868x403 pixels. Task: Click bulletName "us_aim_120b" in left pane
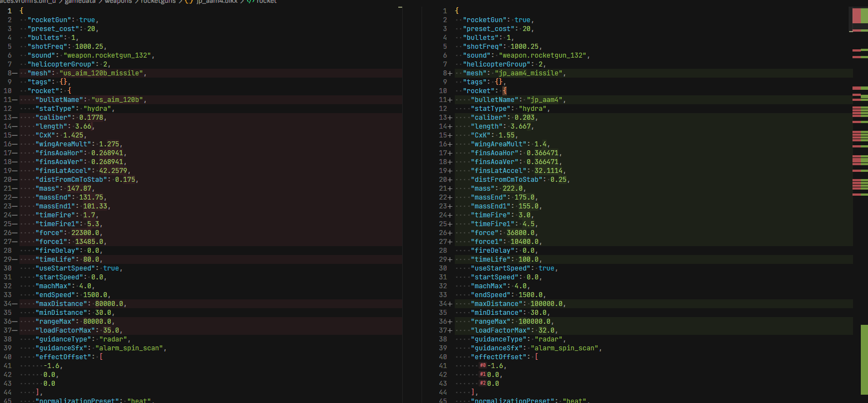point(119,100)
